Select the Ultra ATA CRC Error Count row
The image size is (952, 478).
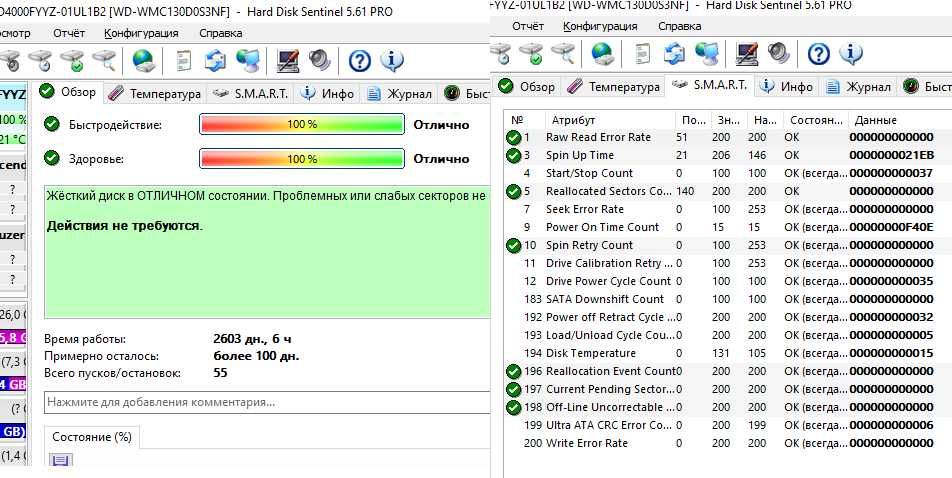click(x=727, y=425)
